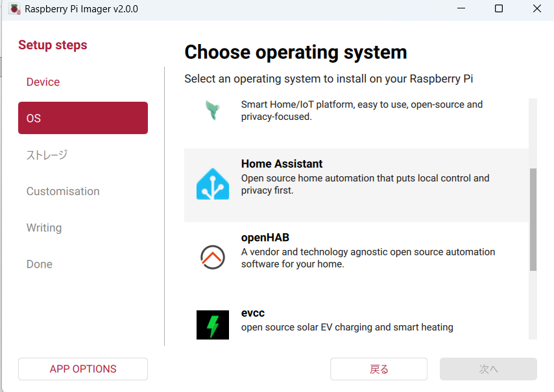554x392 pixels.
Task: Click the green hummingbird smart home icon
Action: click(213, 110)
